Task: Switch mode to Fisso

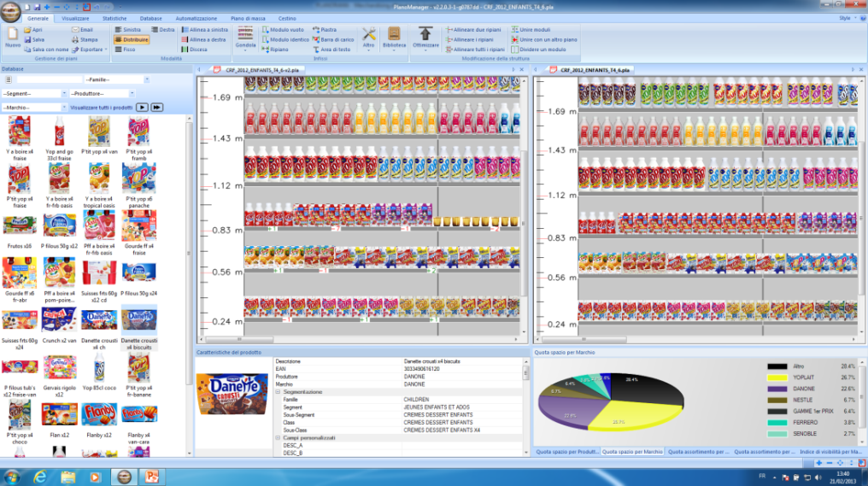Action: pos(125,50)
